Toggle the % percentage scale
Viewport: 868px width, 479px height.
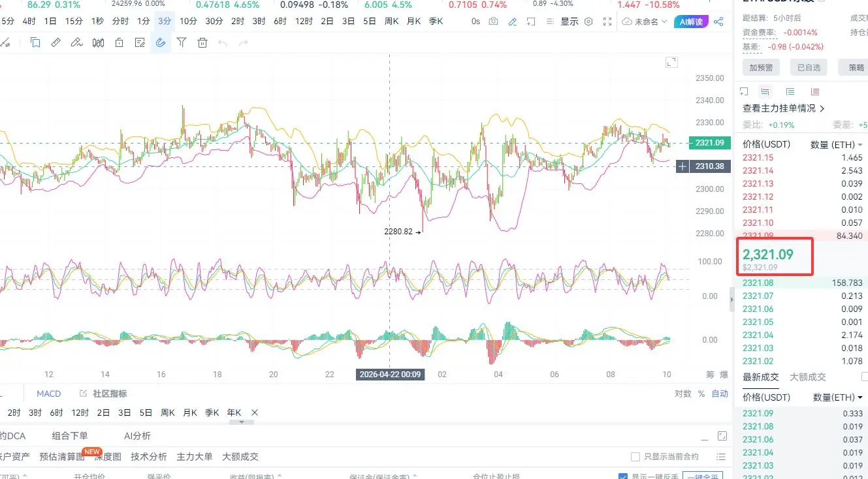[x=701, y=394]
